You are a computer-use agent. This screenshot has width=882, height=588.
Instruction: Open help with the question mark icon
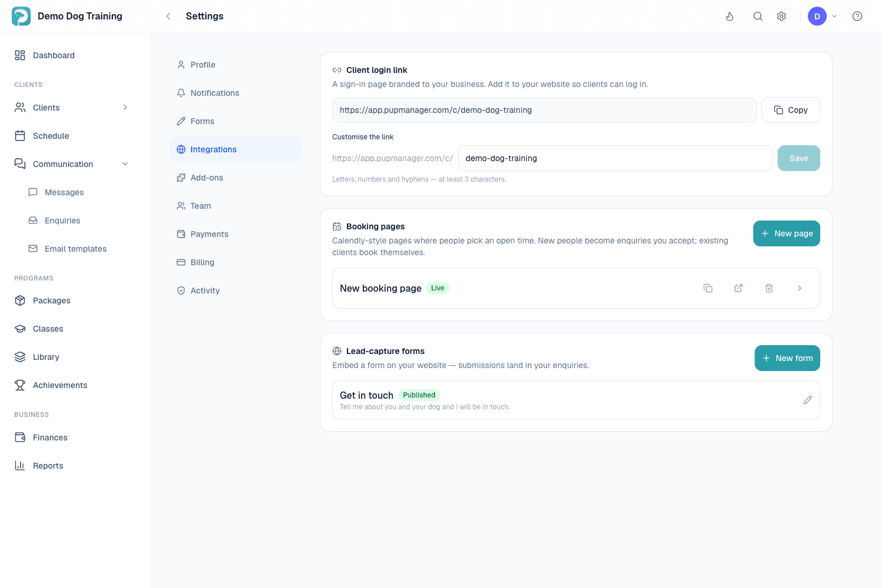click(x=857, y=16)
